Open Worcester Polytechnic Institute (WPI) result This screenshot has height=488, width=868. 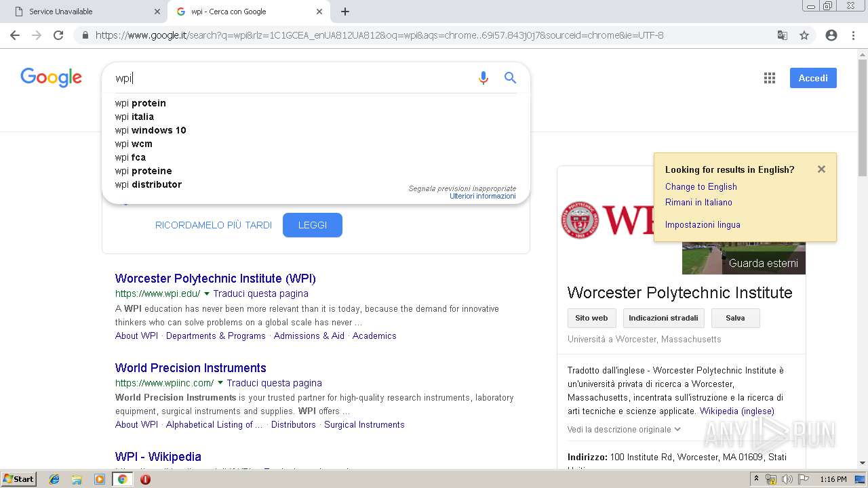[x=216, y=279]
